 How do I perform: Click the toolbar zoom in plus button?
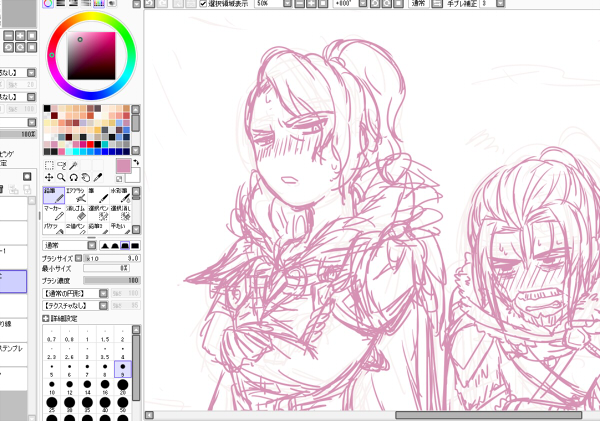pos(311,4)
